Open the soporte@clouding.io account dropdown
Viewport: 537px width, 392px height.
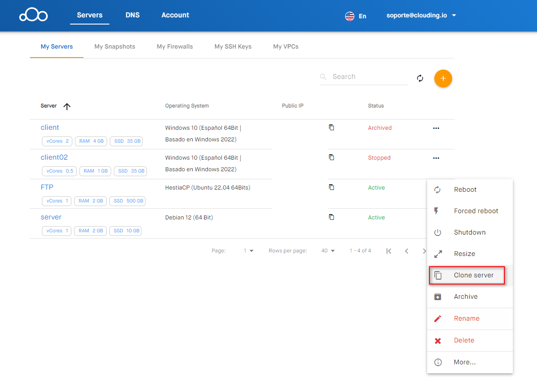click(421, 15)
